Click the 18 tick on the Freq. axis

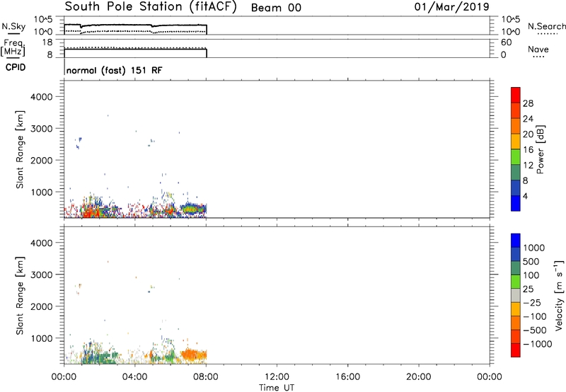pyautogui.click(x=47, y=42)
